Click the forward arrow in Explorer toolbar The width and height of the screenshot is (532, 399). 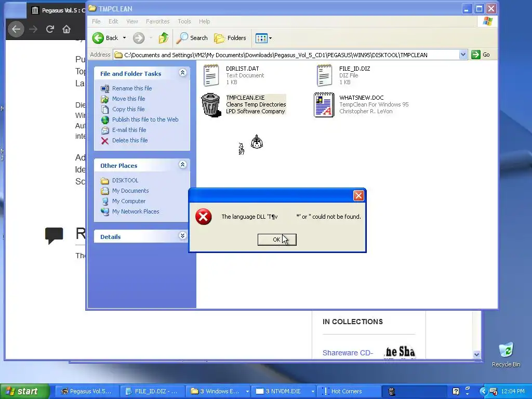(138, 38)
